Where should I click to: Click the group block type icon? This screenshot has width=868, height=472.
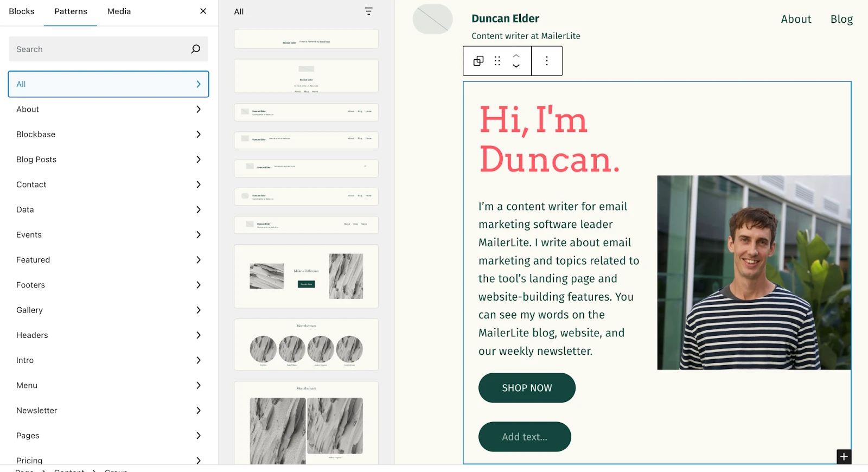tap(478, 61)
